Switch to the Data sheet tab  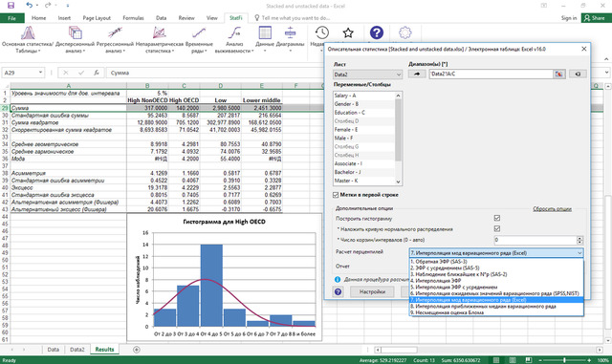point(54,350)
